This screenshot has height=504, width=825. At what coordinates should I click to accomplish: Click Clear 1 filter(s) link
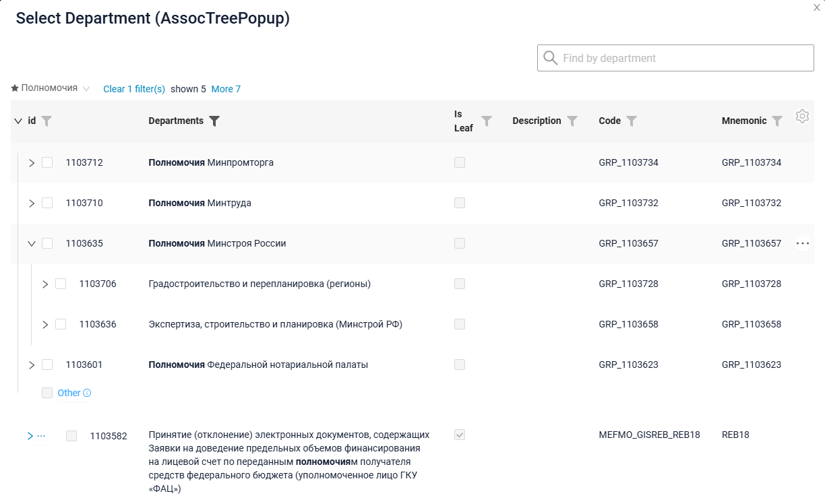tap(134, 89)
